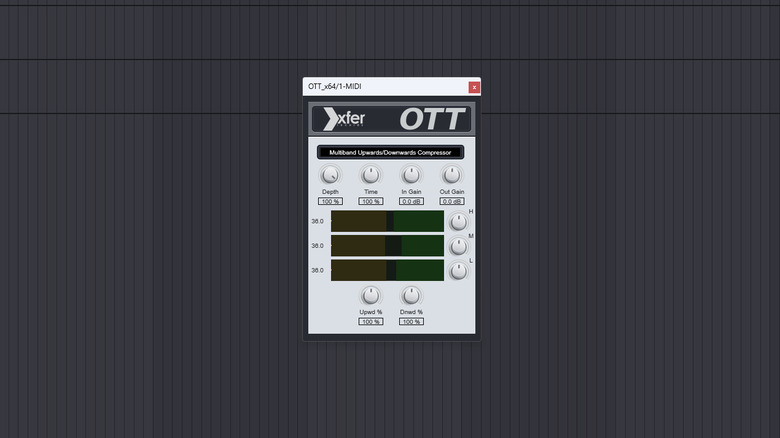Click the Dnwd % 100 % value box
Screen dimensions: 780x438
[411, 322]
